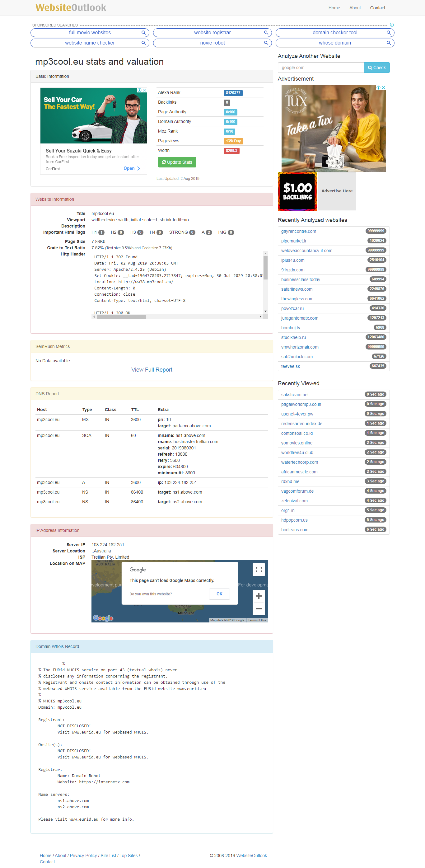Open AdChoices on the TUX advertisement
The width and height of the screenshot is (425, 868).
379,87
